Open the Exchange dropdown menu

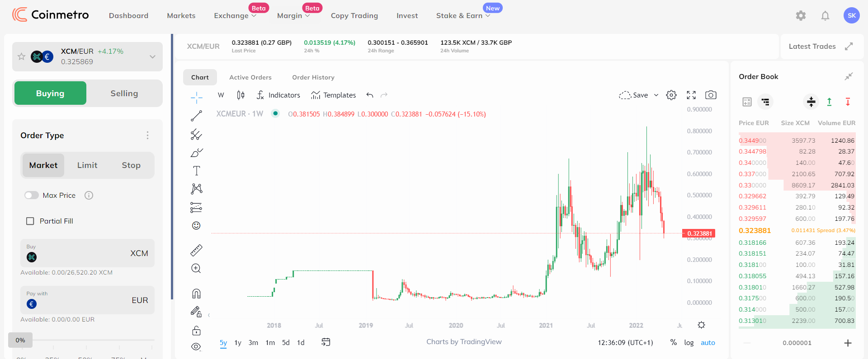coord(235,15)
